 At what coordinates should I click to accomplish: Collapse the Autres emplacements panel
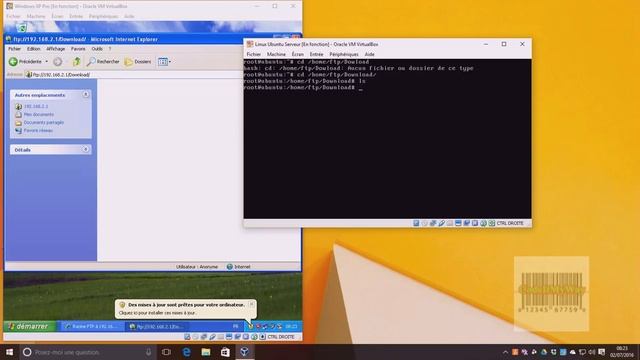coord(86,95)
